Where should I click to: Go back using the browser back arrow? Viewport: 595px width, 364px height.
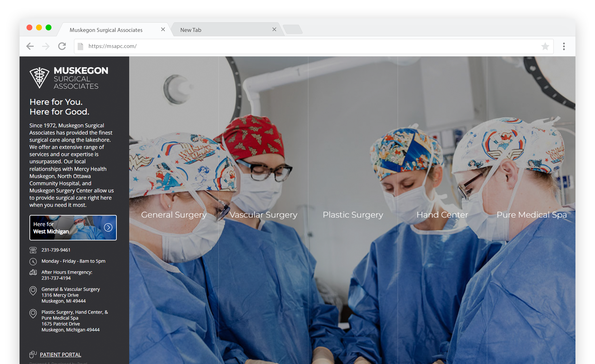[30, 46]
